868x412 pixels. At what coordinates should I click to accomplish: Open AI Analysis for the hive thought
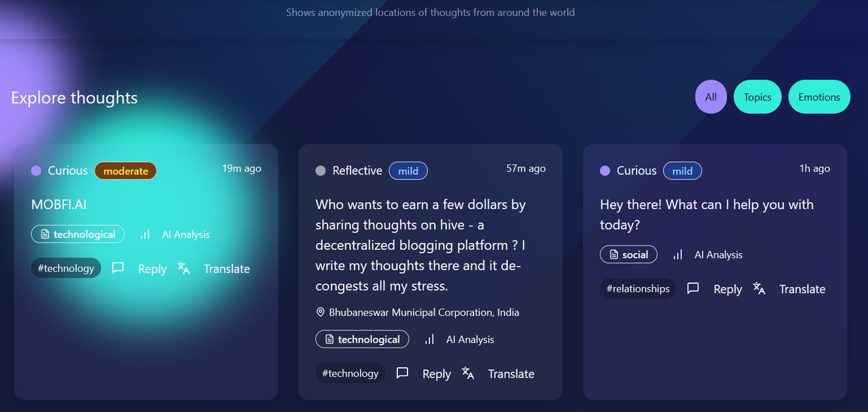(470, 339)
